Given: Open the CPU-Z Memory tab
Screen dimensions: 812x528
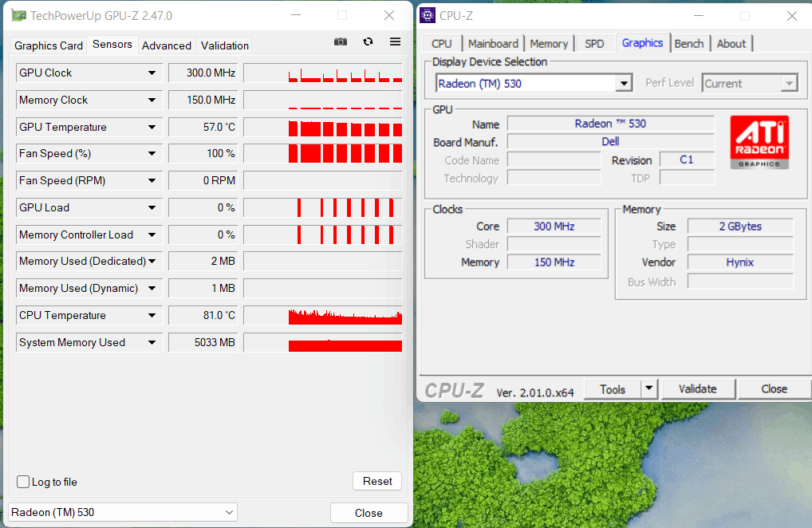Looking at the screenshot, I should pos(549,44).
